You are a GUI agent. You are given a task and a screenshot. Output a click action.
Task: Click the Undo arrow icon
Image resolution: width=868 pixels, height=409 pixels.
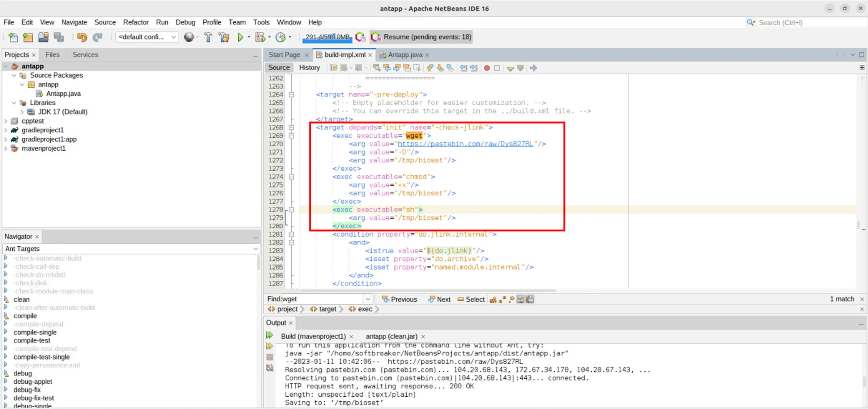(82, 37)
